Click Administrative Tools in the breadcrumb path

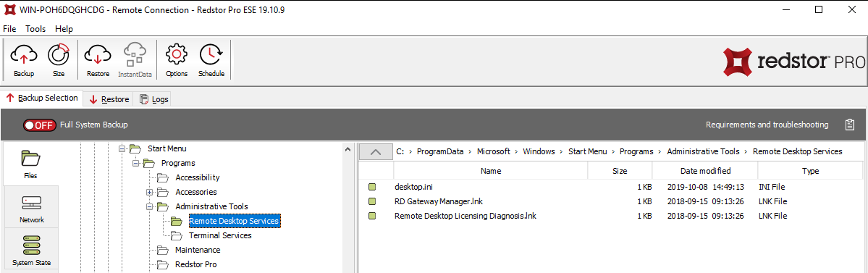[x=703, y=151]
